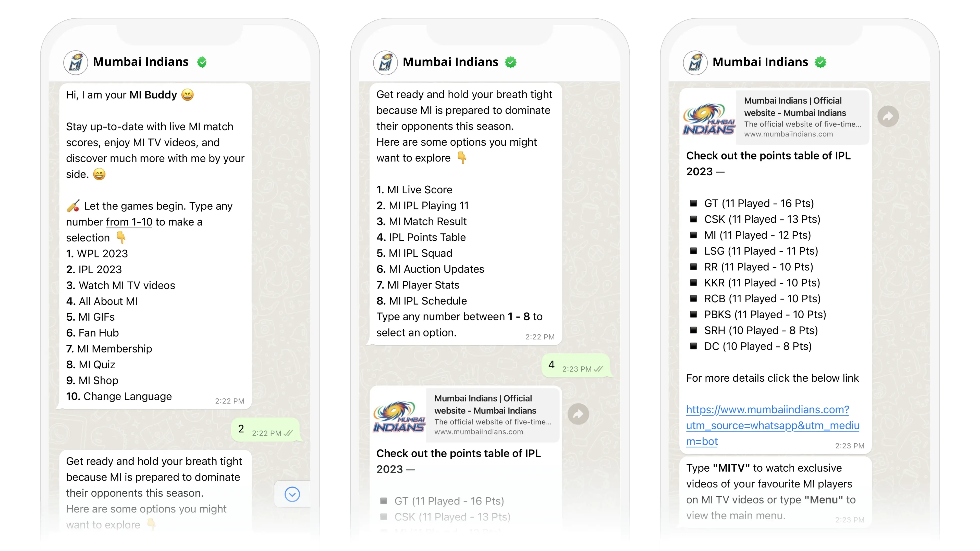Click the IPL Points Table menu option
Viewport: 980px width, 551px height.
click(x=421, y=237)
